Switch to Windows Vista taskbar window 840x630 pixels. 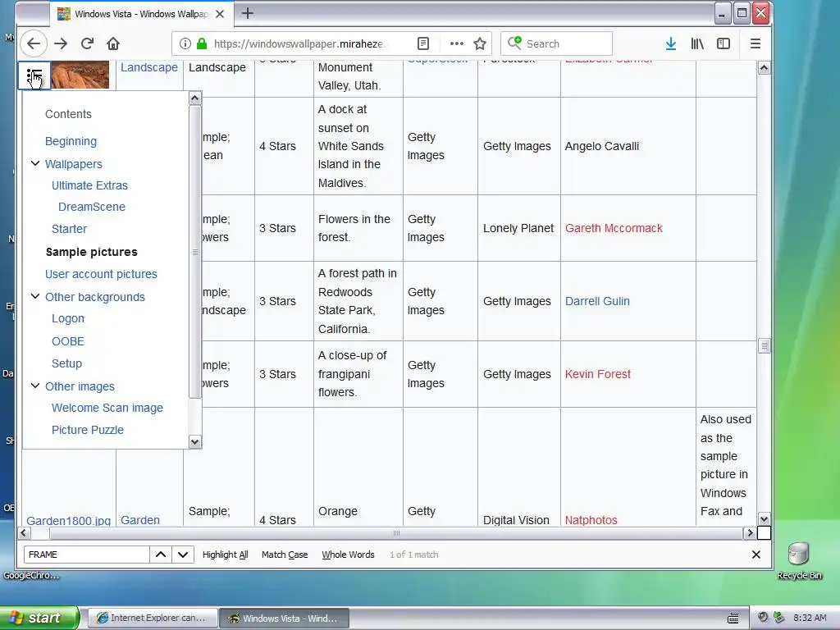[285, 619]
